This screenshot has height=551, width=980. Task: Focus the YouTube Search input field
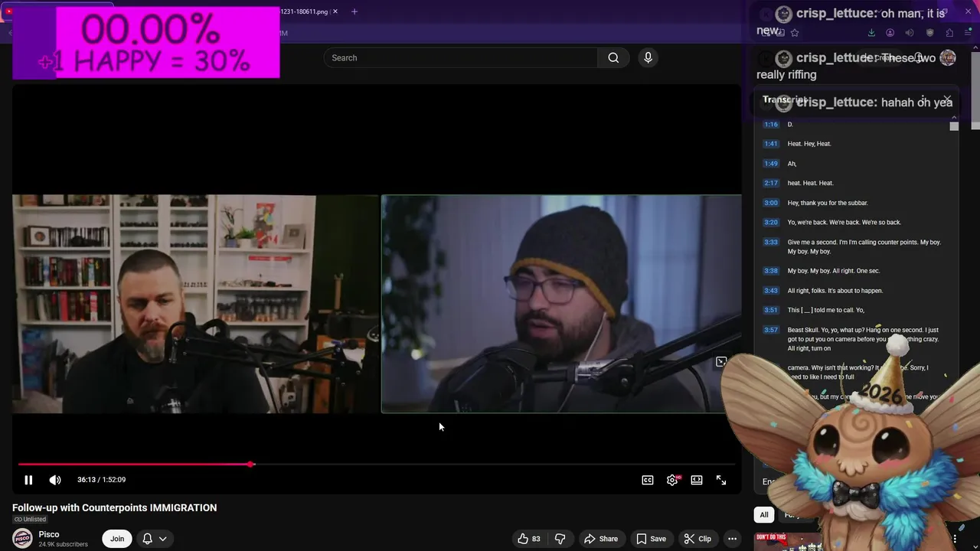[x=461, y=57]
